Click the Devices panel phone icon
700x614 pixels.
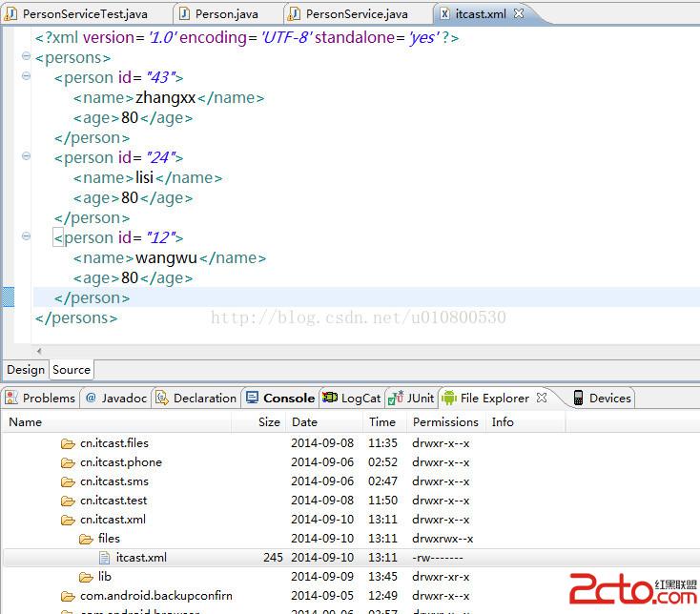click(x=578, y=398)
